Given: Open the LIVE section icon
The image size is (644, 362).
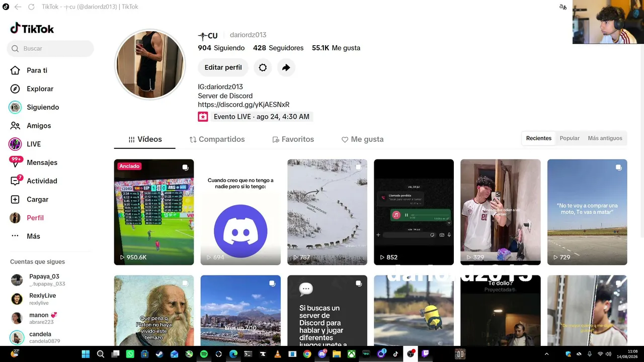Looking at the screenshot, I should point(16,144).
